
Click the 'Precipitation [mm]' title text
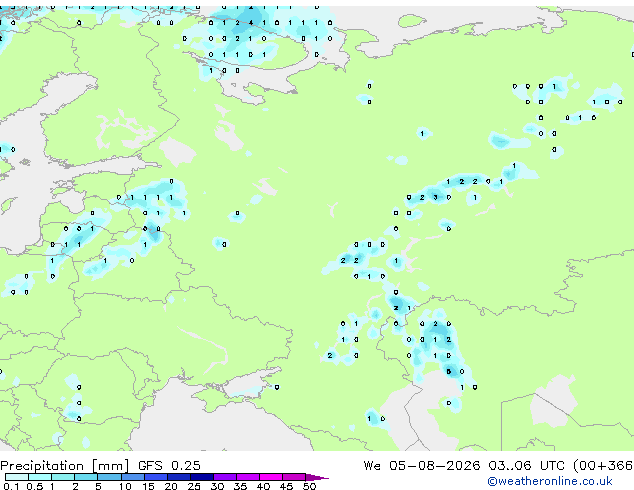click(x=65, y=466)
